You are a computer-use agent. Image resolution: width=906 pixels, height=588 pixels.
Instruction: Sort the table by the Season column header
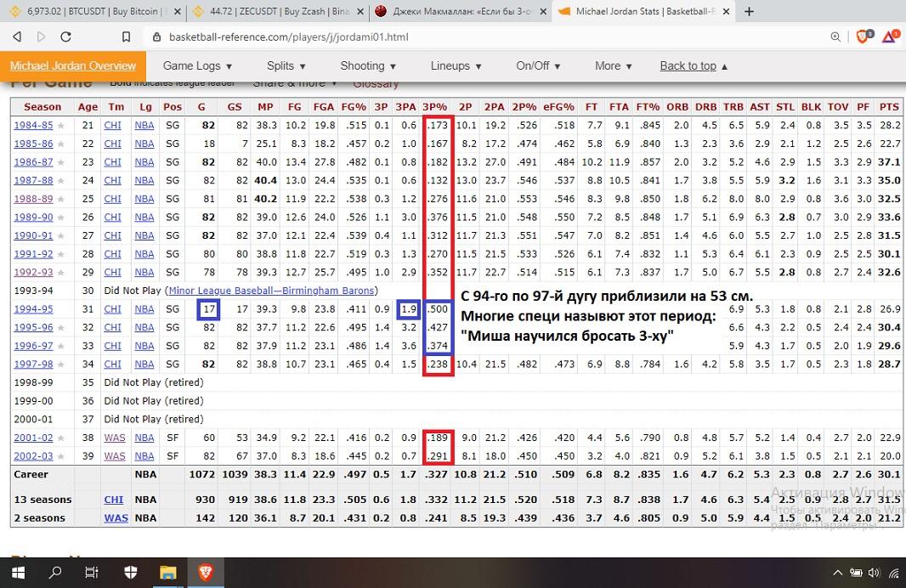click(x=42, y=107)
